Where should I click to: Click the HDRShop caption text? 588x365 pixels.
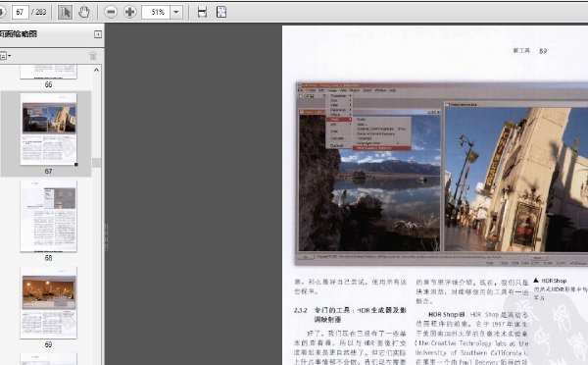554,281
